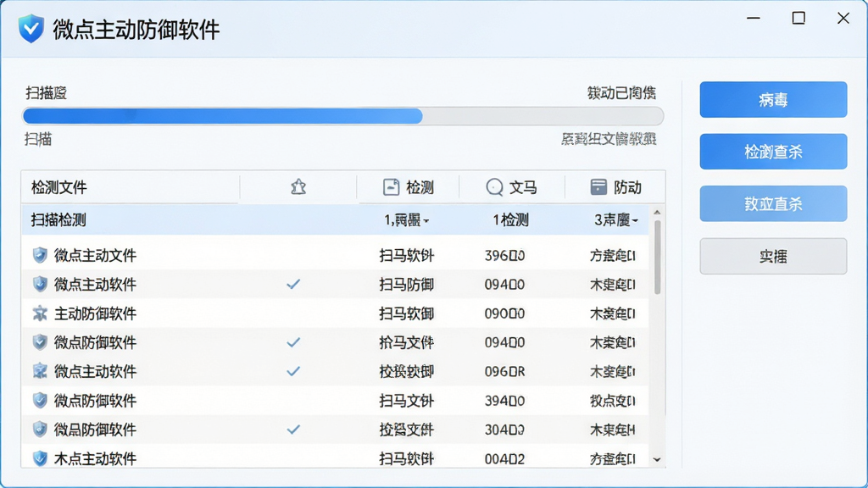Toggle the checkmark in the row containing 096DR

click(293, 371)
